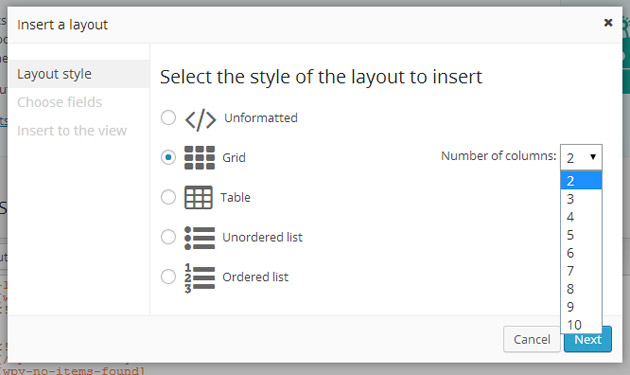This screenshot has height=375, width=630.
Task: Choose the Table radio button
Action: pos(168,197)
